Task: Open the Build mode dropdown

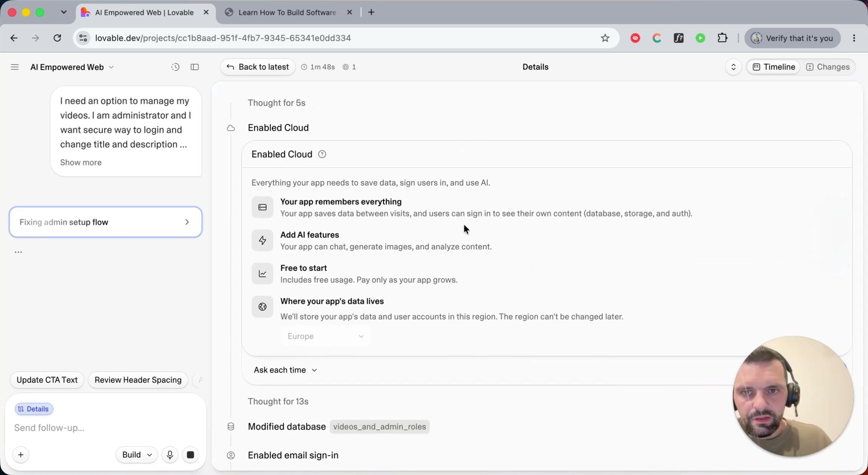Action: (137, 455)
